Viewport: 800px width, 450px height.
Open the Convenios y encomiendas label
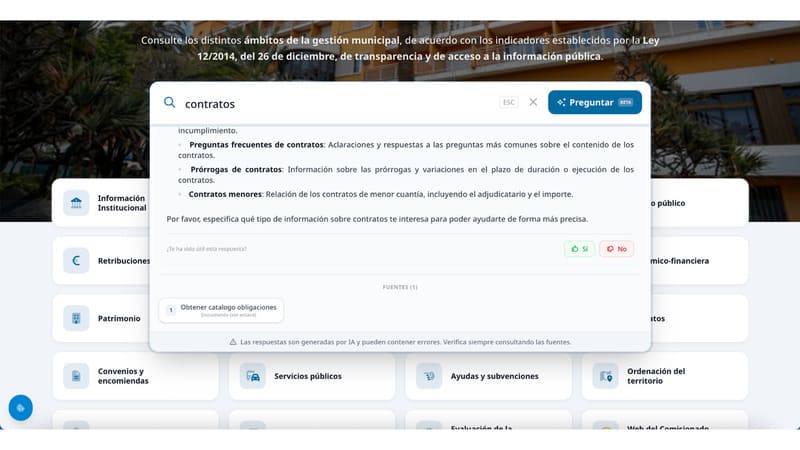coord(123,376)
